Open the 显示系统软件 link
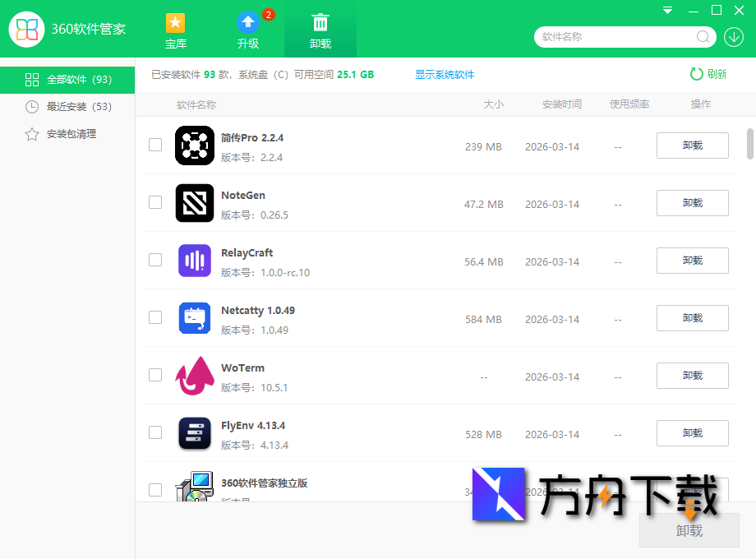Screen dimensions: 756x559 [x=444, y=74]
